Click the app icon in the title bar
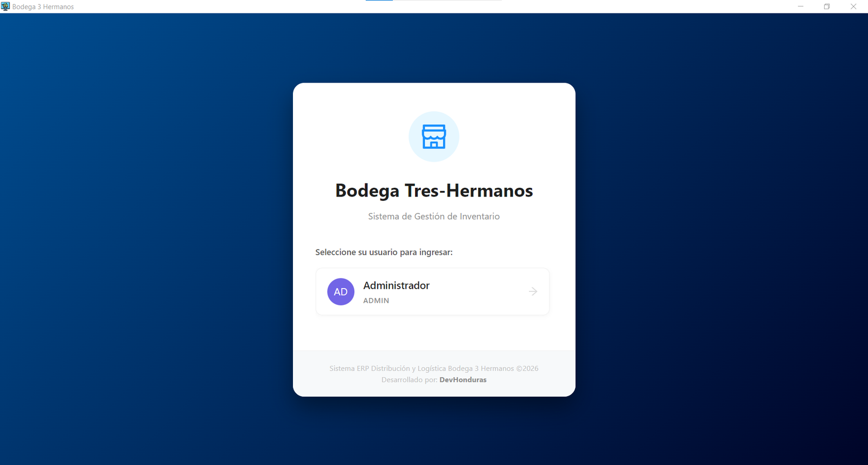This screenshot has height=465, width=868. 5,7
